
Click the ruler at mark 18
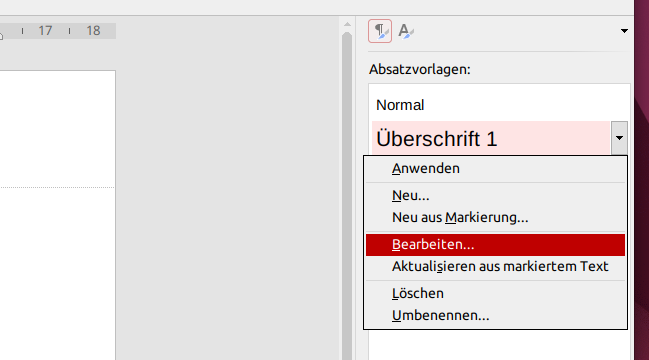(x=93, y=31)
